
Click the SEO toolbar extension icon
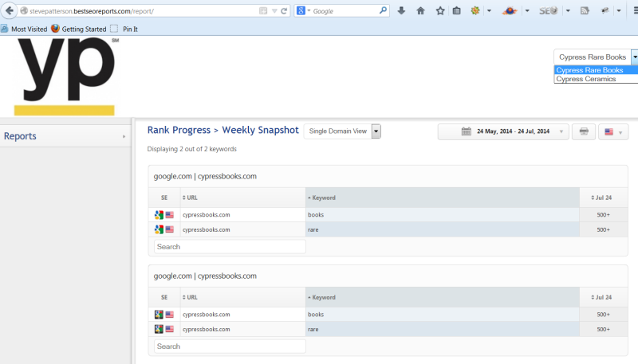548,11
